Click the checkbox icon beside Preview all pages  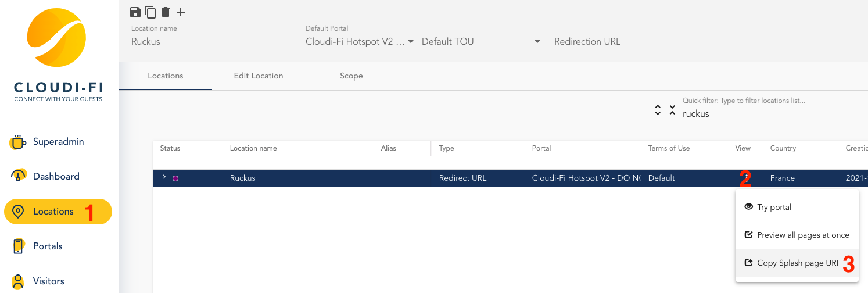click(749, 235)
